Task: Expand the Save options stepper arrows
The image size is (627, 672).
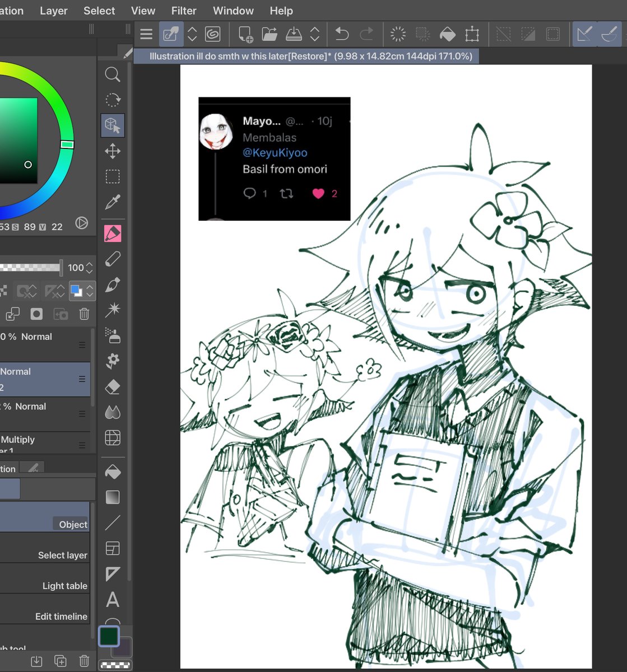Action: (x=315, y=35)
